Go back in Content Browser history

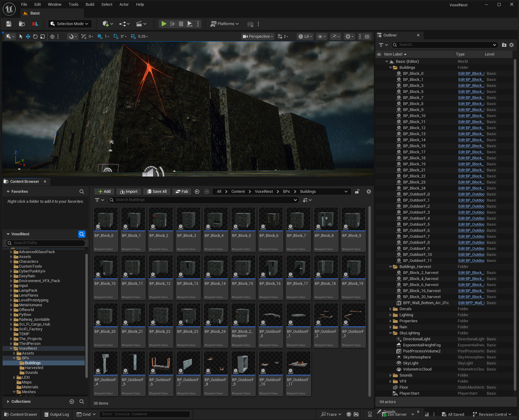click(x=197, y=192)
